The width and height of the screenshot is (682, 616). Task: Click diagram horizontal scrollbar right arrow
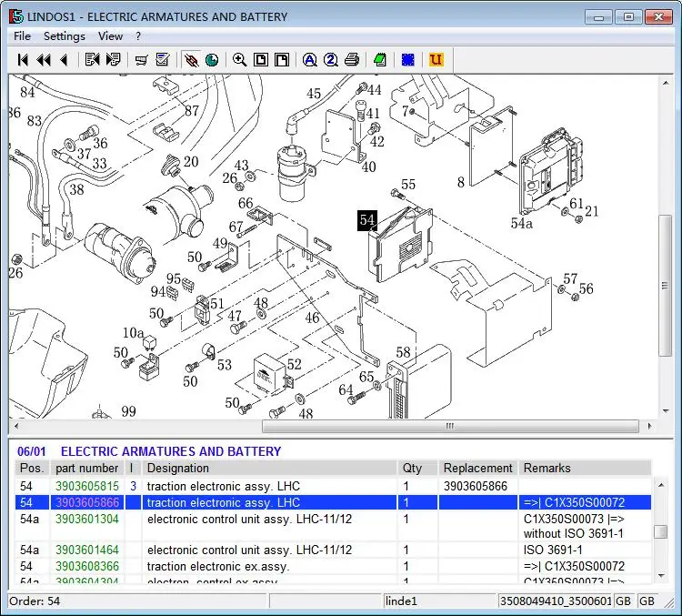tap(650, 426)
